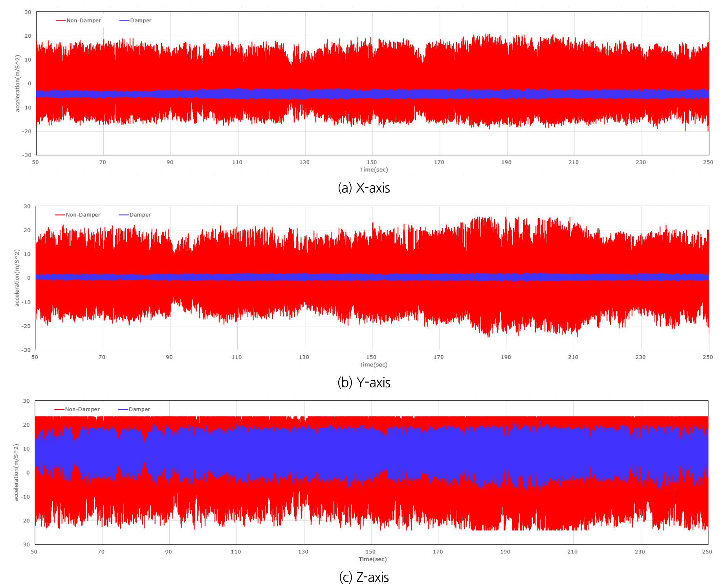Screen dimensions: 724x588
Task: Click the blue Damper line swatch in the Z-axis legend
Action: [123, 409]
